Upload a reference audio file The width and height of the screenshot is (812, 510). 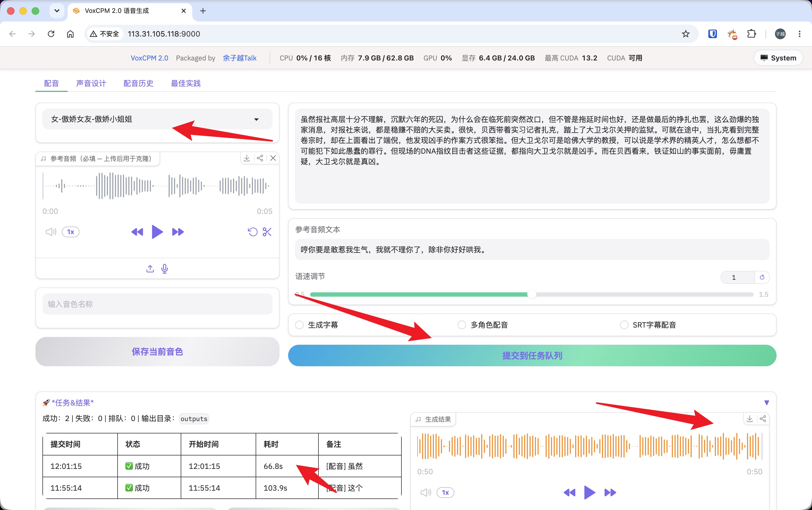click(x=150, y=268)
